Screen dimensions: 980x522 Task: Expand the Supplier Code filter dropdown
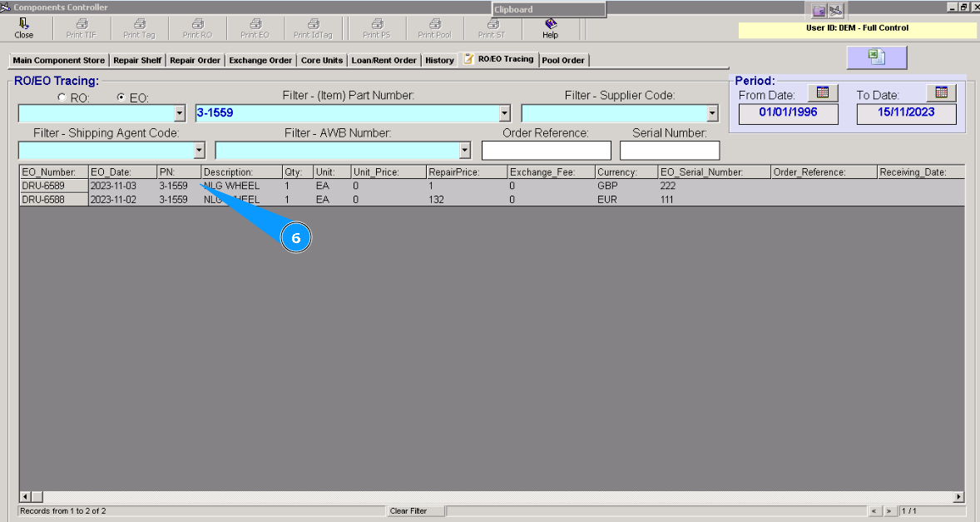(x=712, y=113)
